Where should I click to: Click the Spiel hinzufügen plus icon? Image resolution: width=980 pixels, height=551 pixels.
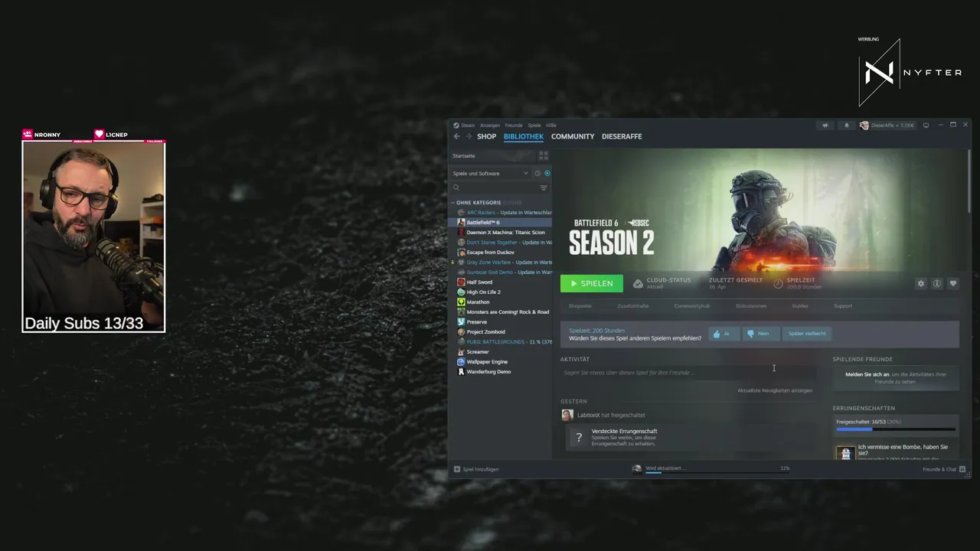(457, 469)
